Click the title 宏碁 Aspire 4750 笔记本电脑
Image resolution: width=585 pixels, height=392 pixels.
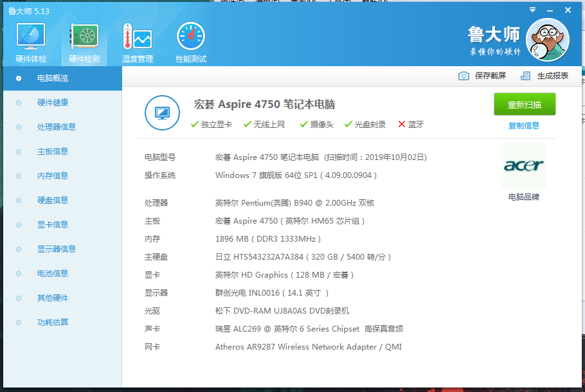pyautogui.click(x=264, y=105)
